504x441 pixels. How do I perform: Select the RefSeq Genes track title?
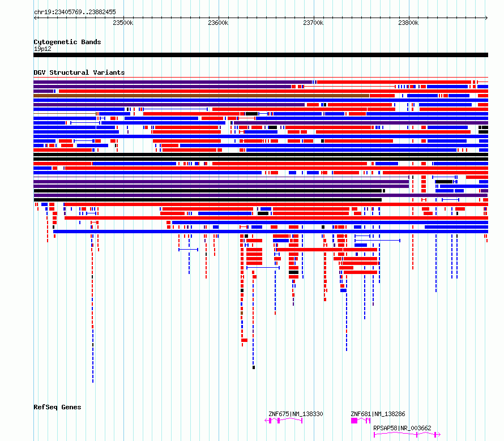tap(57, 407)
